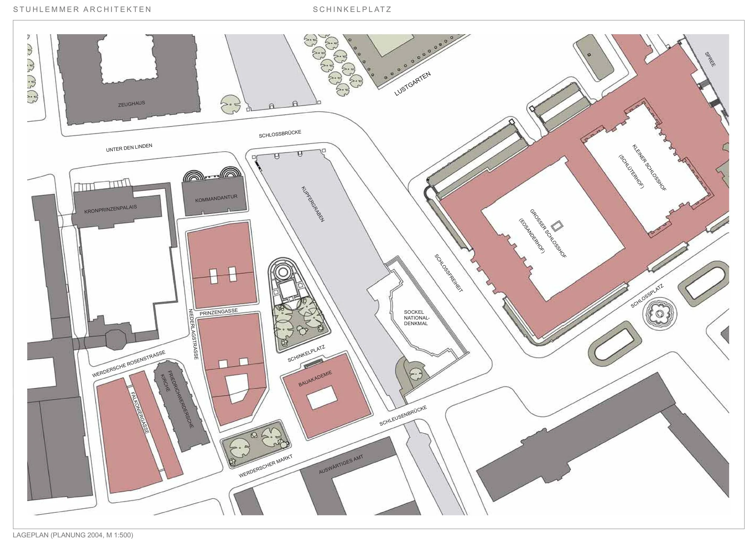
Task: Click the Werderscher Markt label
Action: 266,466
